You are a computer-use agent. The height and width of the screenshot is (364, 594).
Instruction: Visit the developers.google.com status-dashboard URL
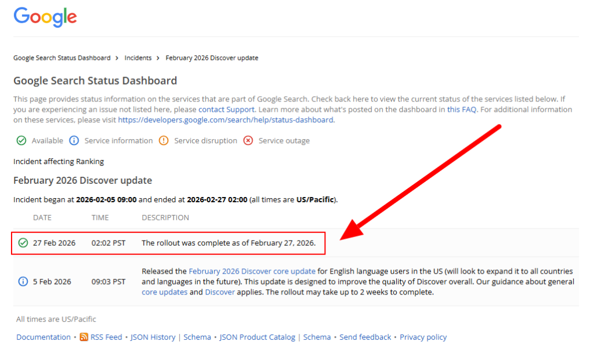226,120
